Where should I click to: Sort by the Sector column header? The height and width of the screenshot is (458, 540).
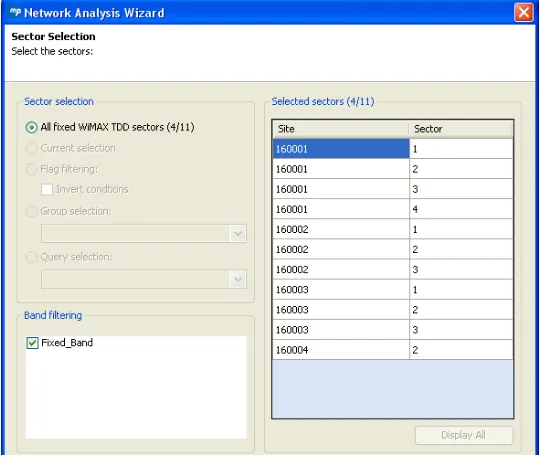click(x=461, y=129)
